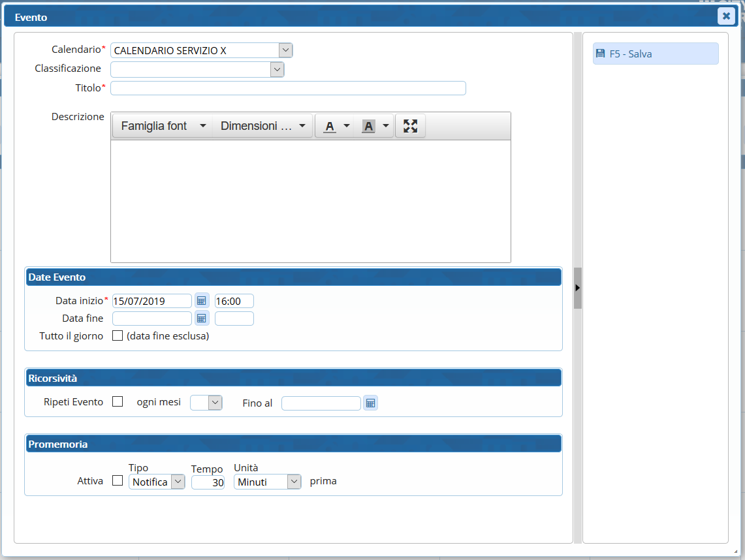Click into the Titolo text field
745x560 pixels.
pos(288,88)
